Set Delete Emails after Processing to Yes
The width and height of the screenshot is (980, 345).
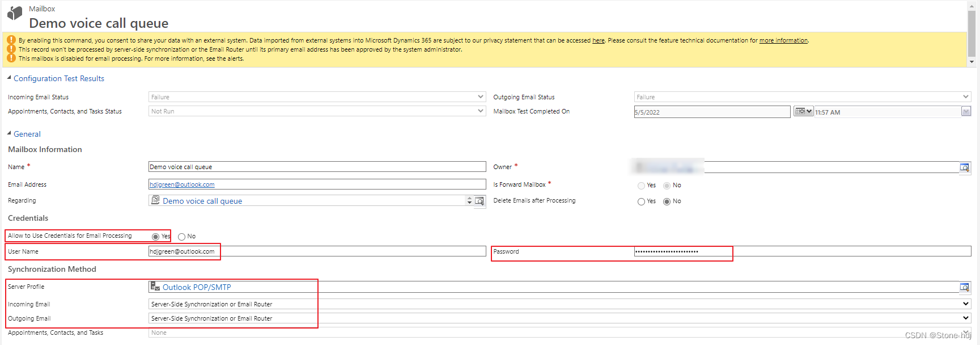tap(641, 201)
